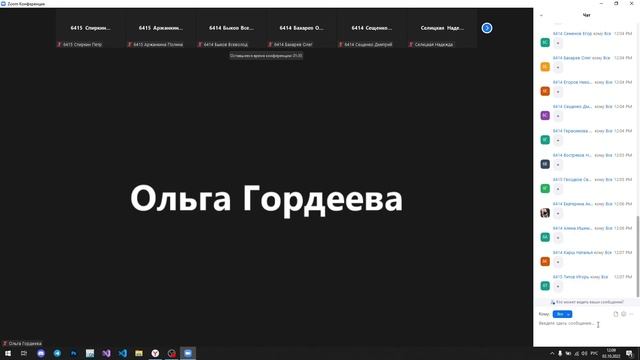This screenshot has width=640, height=360.
Task: Open Telegram from the taskbar
Action: point(57,353)
